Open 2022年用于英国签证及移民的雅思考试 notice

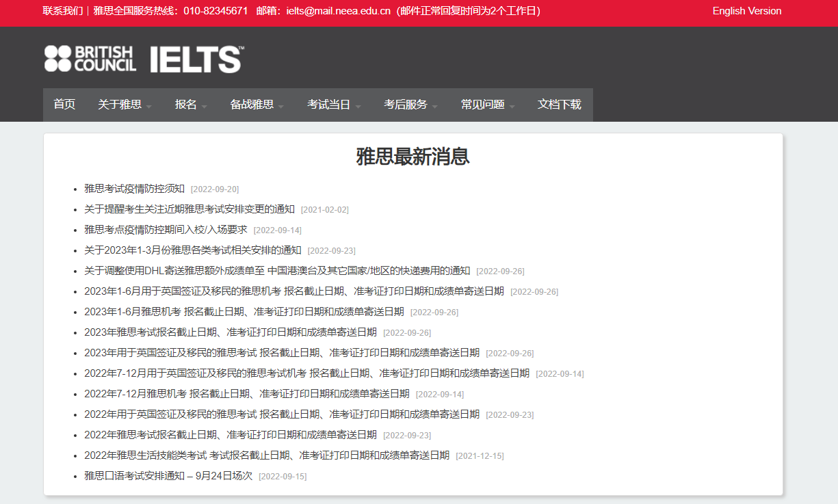pyautogui.click(x=282, y=414)
